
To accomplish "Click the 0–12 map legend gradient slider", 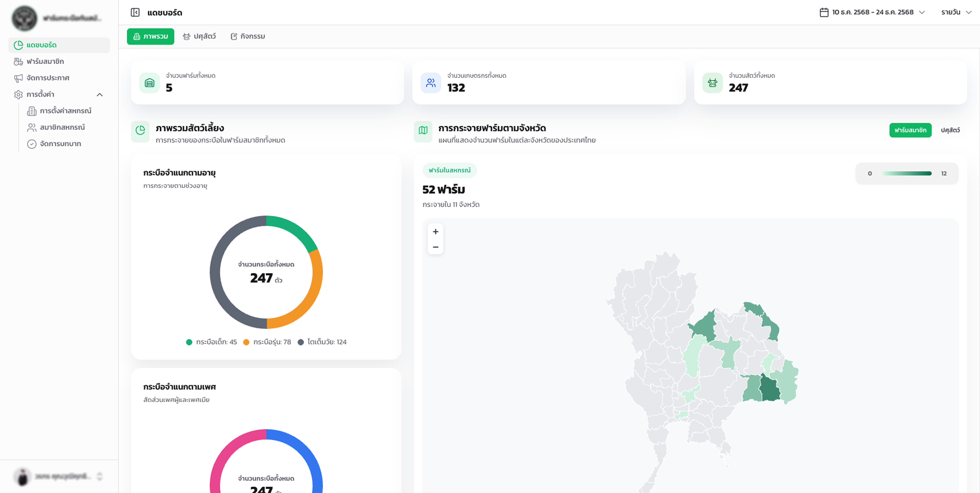I will coord(907,173).
